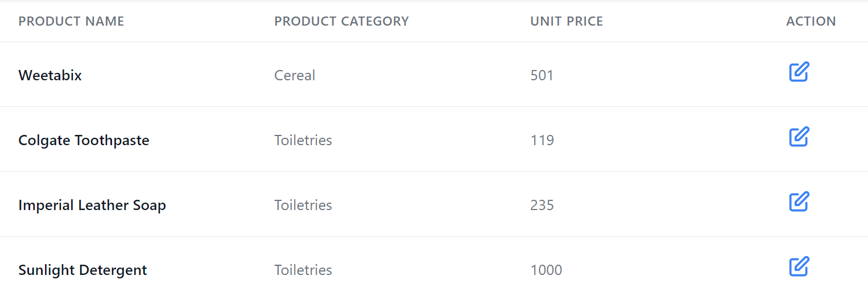Open the edit icon for Colgate Toothpaste

click(799, 137)
